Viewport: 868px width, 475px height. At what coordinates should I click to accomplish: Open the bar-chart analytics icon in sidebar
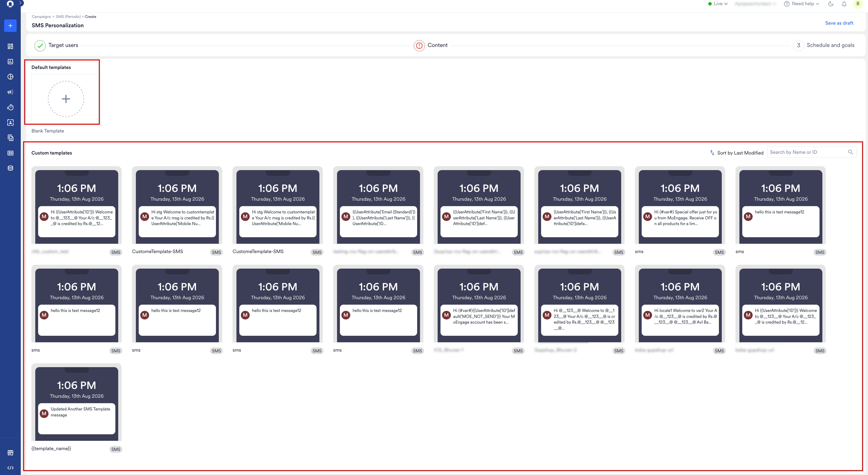point(10,62)
